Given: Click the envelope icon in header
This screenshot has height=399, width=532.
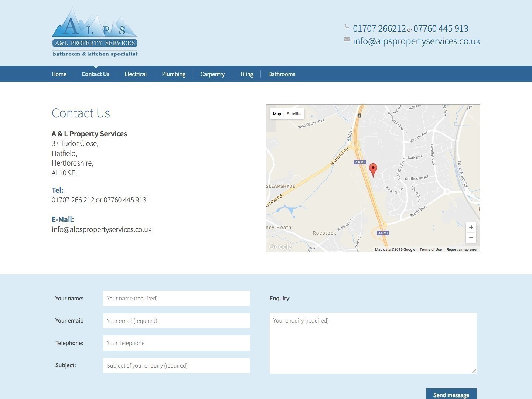Looking at the screenshot, I should tap(347, 39).
